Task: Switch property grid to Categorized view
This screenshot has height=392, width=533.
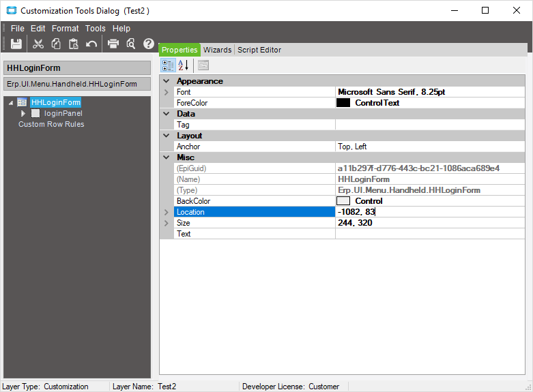Action: [167, 65]
